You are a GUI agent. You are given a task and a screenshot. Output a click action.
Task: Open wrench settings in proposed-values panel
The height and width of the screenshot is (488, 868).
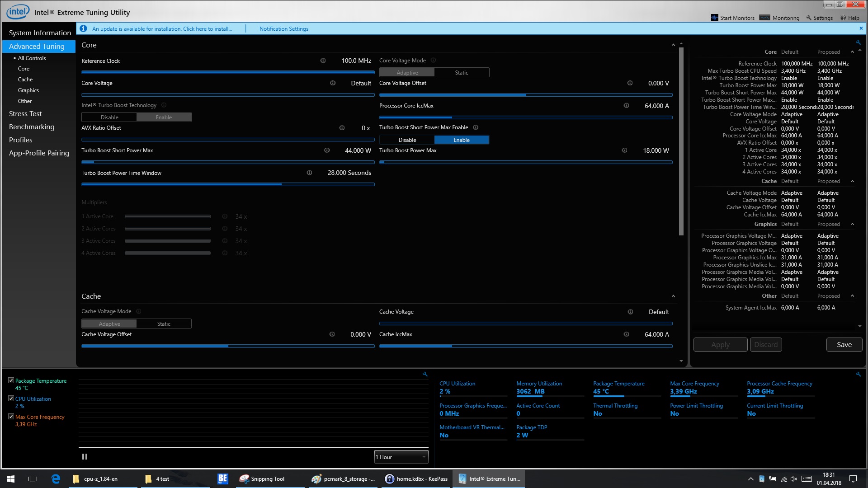click(x=859, y=42)
